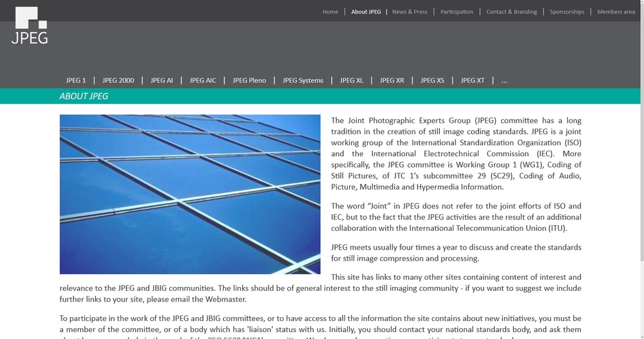Select the JPEG 2000 tab

(118, 80)
